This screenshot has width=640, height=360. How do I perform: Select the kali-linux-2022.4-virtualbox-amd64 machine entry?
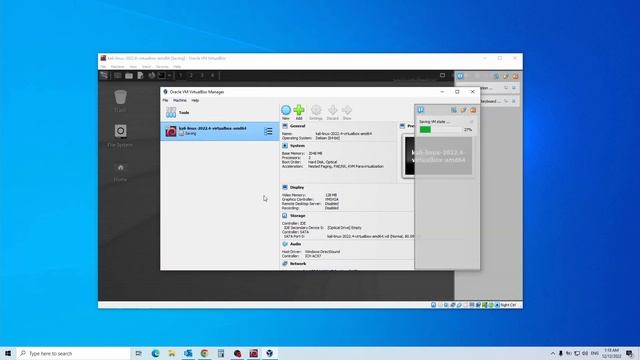point(220,131)
